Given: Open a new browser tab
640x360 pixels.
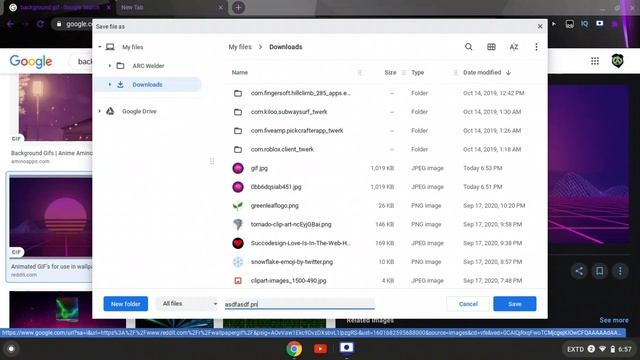Looking at the screenshot, I should point(238,7).
